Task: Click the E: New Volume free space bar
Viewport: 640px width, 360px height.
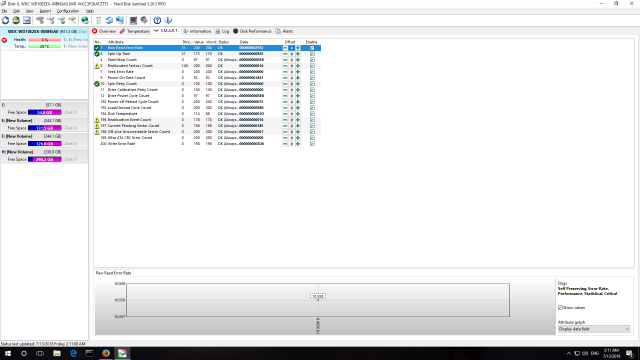Action: pyautogui.click(x=45, y=128)
